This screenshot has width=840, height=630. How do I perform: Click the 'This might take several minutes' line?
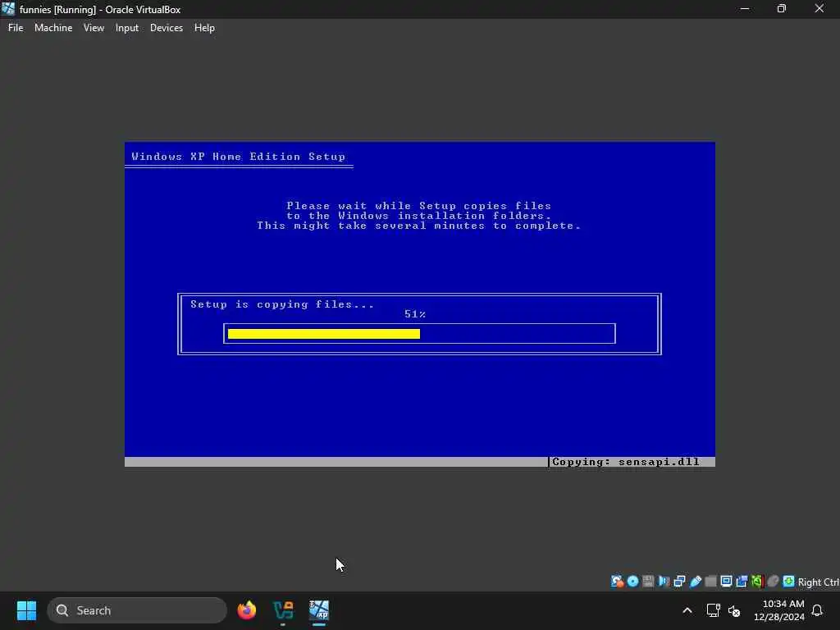pyautogui.click(x=419, y=226)
